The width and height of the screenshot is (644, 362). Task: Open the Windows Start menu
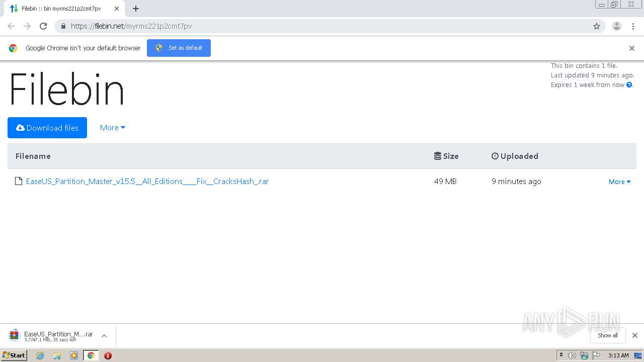(14, 355)
